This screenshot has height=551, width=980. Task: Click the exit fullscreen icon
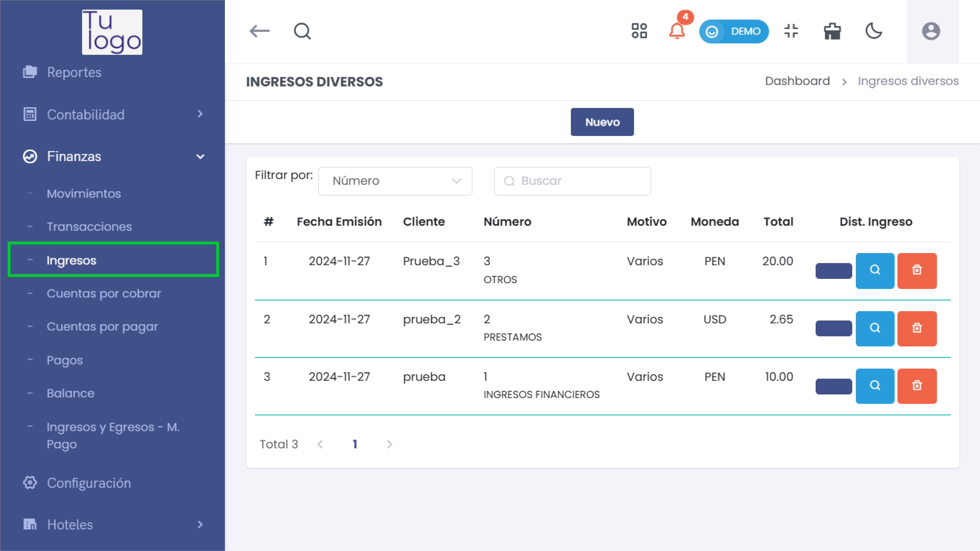[791, 31]
